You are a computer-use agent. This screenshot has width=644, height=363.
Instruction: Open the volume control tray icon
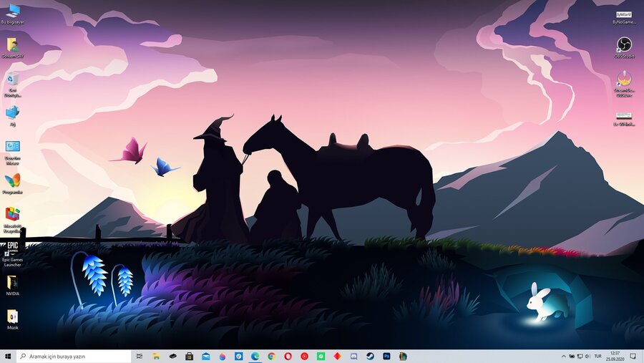pos(587,356)
